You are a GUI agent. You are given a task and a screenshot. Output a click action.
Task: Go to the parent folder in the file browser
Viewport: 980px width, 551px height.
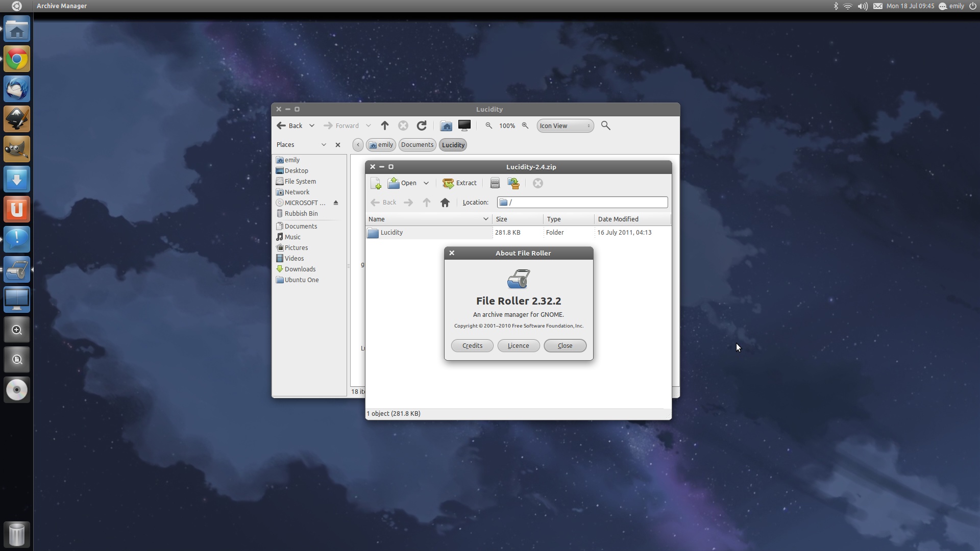click(x=385, y=126)
